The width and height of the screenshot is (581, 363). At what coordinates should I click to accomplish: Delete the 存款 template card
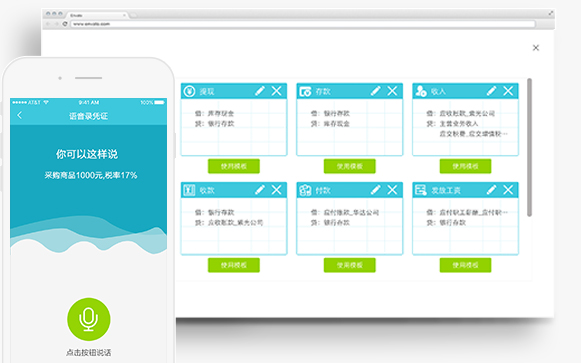pos(392,91)
